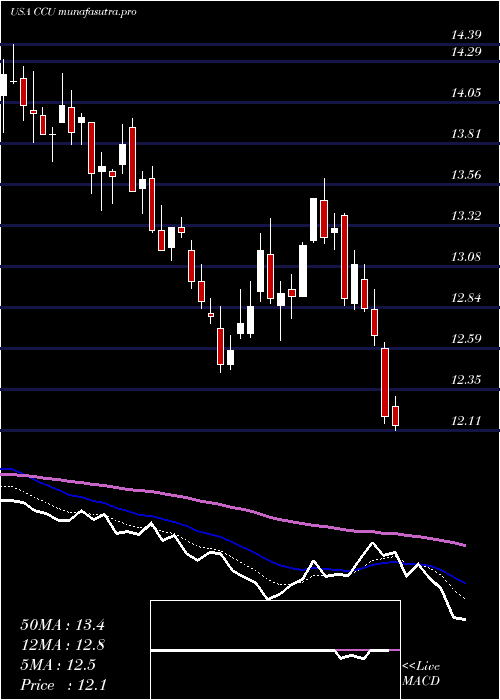Screen dimensions: 500x700
Task: Click the '<<Live MACD' label
Action: coord(421,674)
